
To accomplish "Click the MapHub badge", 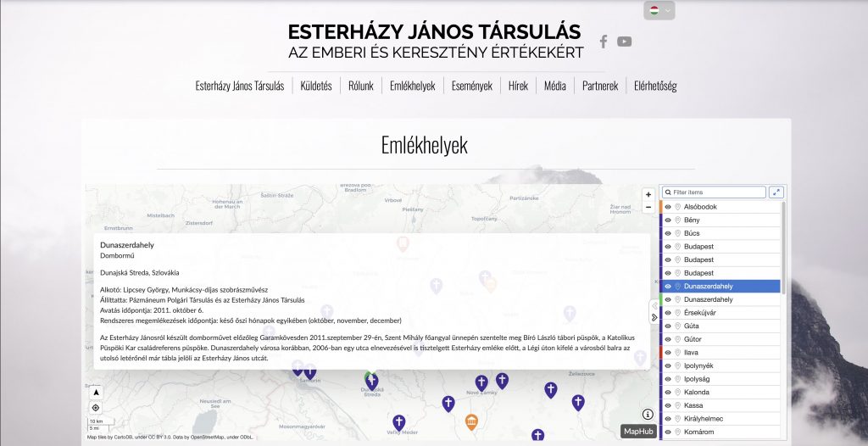I will tap(639, 432).
